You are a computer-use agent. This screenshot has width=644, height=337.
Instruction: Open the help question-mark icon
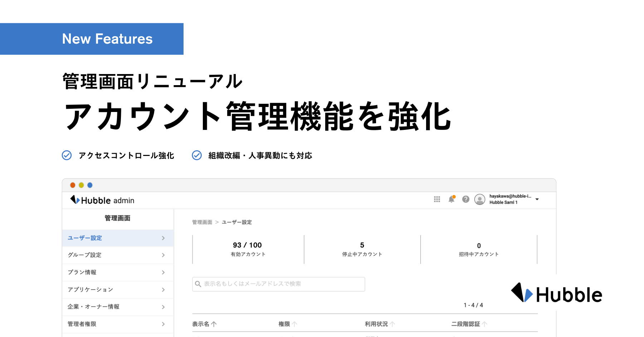click(465, 199)
